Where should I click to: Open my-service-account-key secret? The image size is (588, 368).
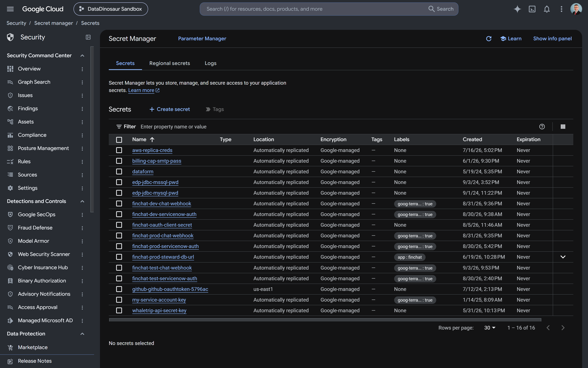coord(159,300)
